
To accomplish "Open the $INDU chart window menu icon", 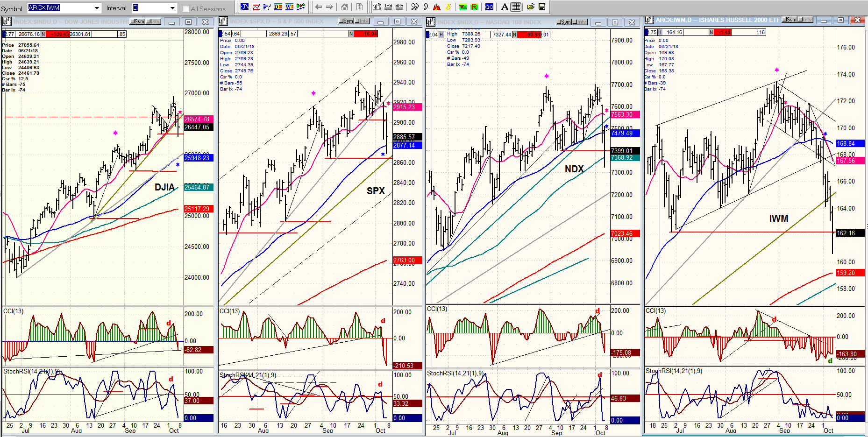I will (7, 21).
